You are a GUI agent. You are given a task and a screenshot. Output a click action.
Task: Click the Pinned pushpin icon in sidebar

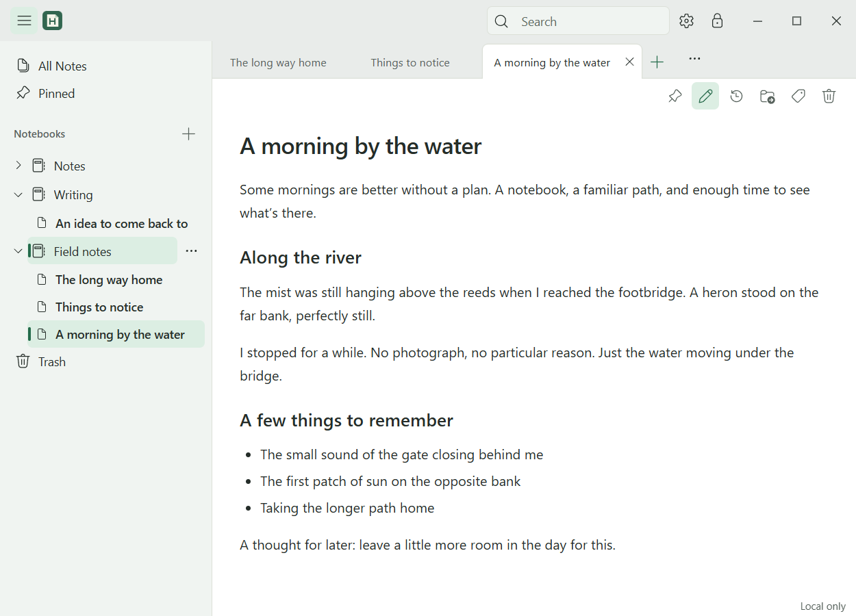click(23, 92)
